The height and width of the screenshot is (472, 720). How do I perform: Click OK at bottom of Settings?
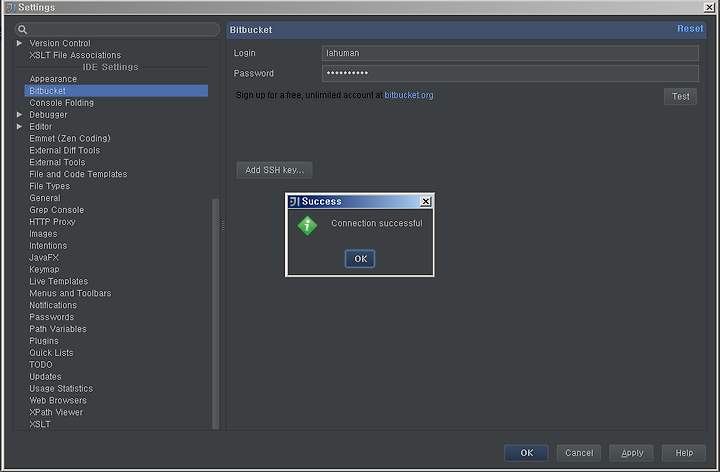(526, 453)
